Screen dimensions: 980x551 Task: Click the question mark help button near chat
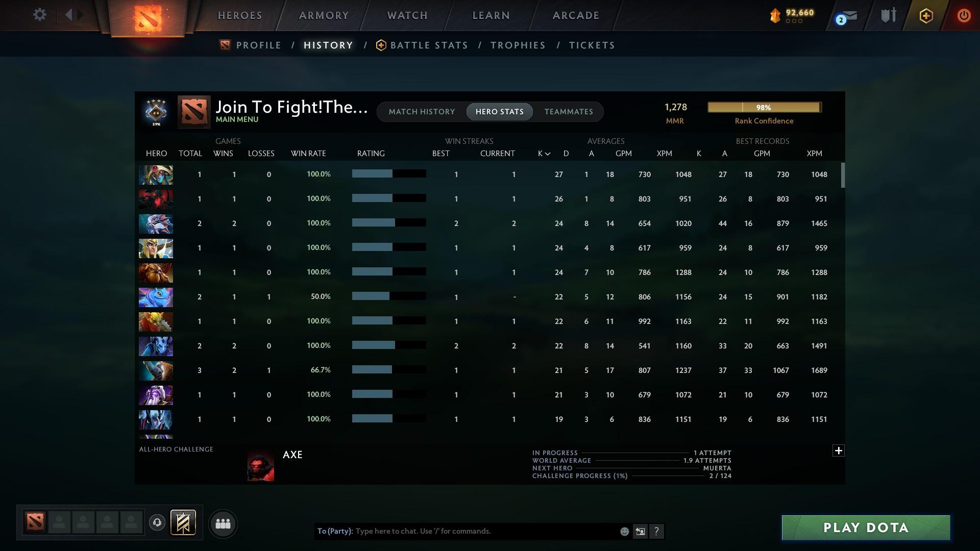[x=656, y=531]
